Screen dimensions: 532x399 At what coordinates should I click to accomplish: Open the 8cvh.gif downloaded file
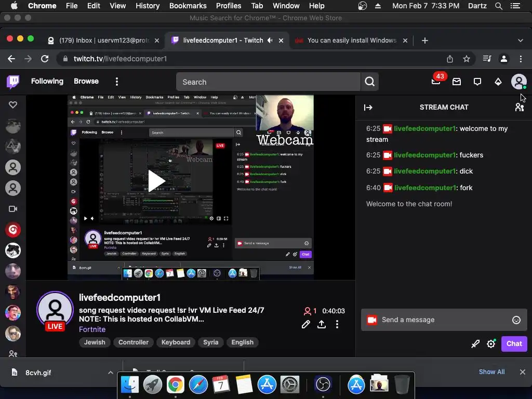click(38, 373)
